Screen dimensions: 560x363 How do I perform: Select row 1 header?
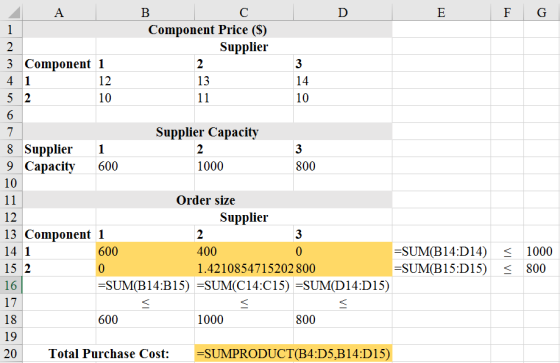click(11, 29)
